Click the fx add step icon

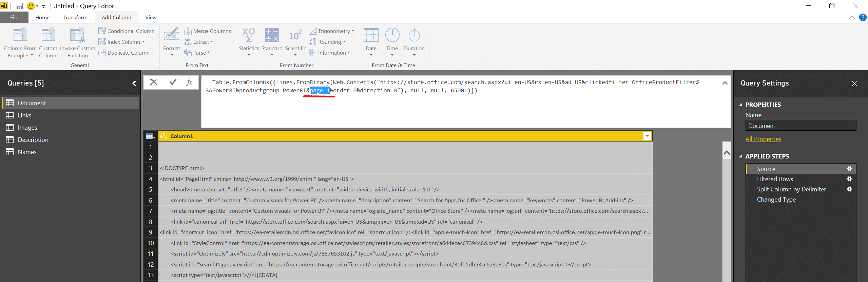point(189,82)
